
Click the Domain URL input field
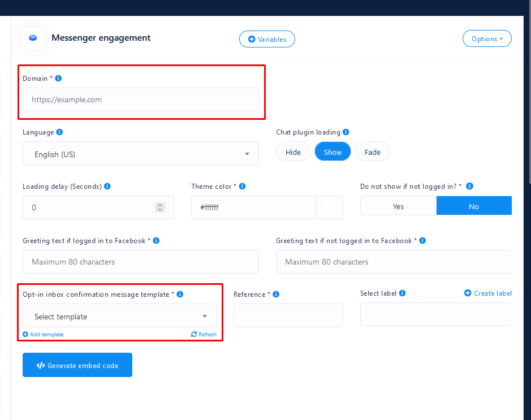[140, 100]
